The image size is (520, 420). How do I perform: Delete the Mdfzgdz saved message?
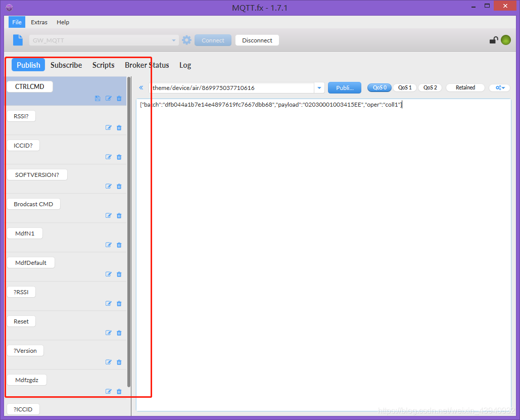click(x=119, y=392)
